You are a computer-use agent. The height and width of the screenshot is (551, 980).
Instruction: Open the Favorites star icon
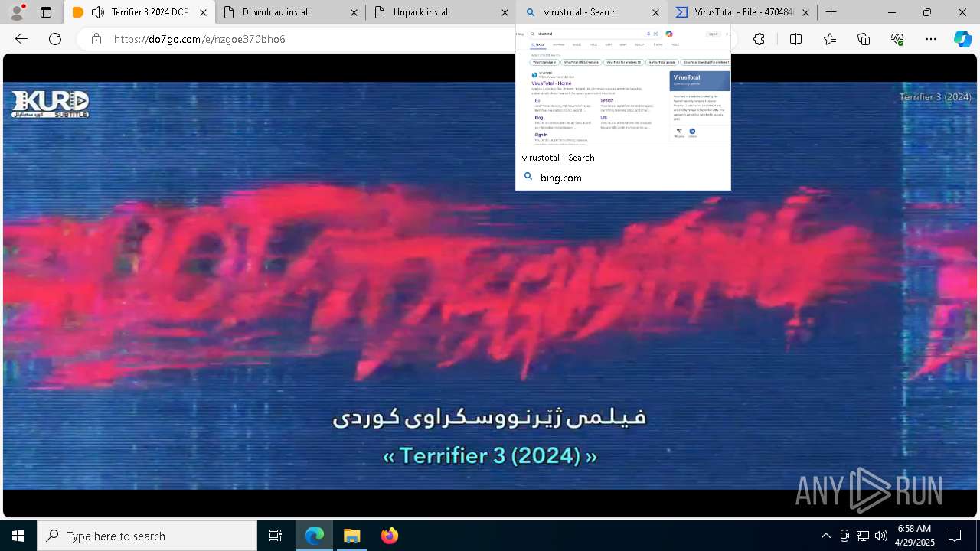(x=830, y=39)
